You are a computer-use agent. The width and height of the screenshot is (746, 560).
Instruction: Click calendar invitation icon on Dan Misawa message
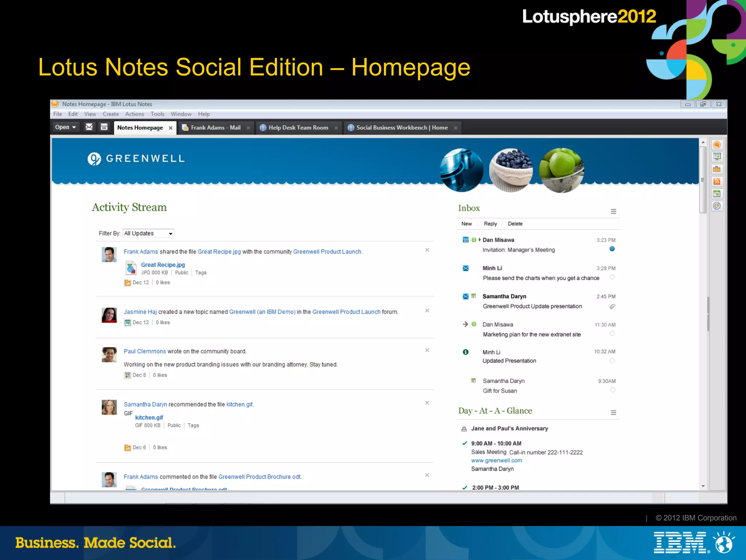pos(466,240)
